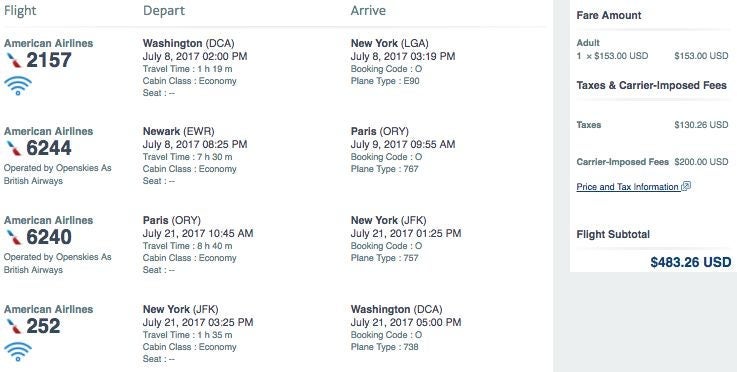Click the Flight column header

click(x=20, y=11)
